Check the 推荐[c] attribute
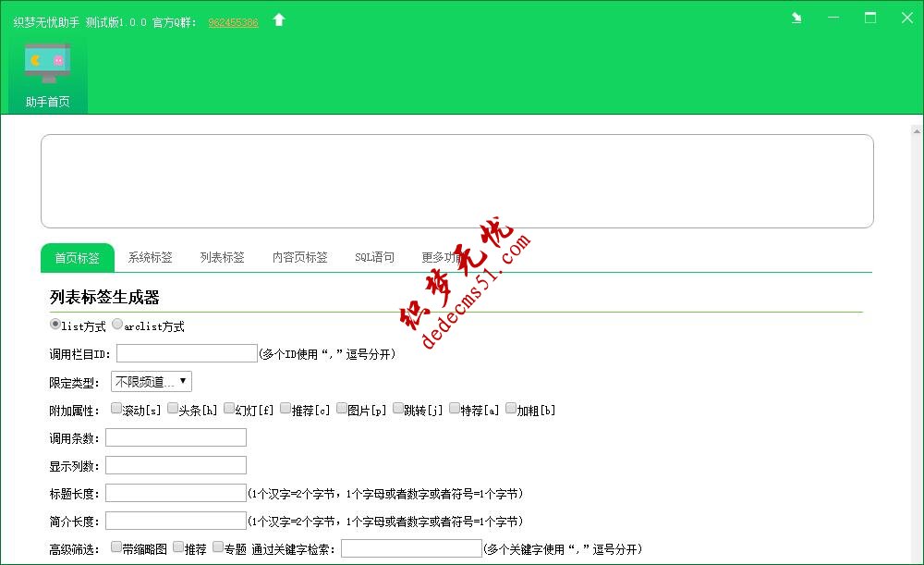The width and height of the screenshot is (924, 565). (286, 407)
